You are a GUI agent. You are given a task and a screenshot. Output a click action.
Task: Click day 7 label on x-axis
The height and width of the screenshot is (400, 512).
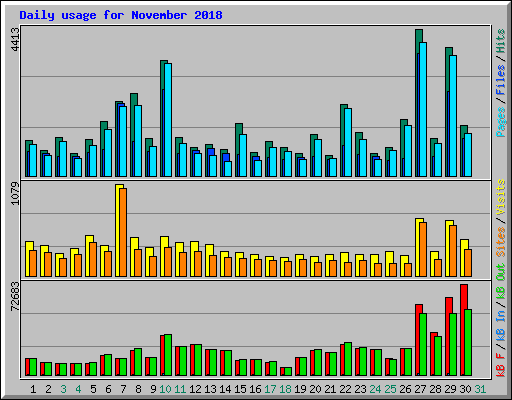click(x=123, y=389)
